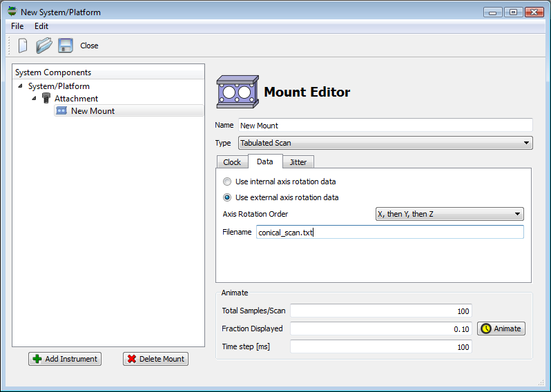Click the System Components header
This screenshot has width=551, height=392.
[108, 72]
